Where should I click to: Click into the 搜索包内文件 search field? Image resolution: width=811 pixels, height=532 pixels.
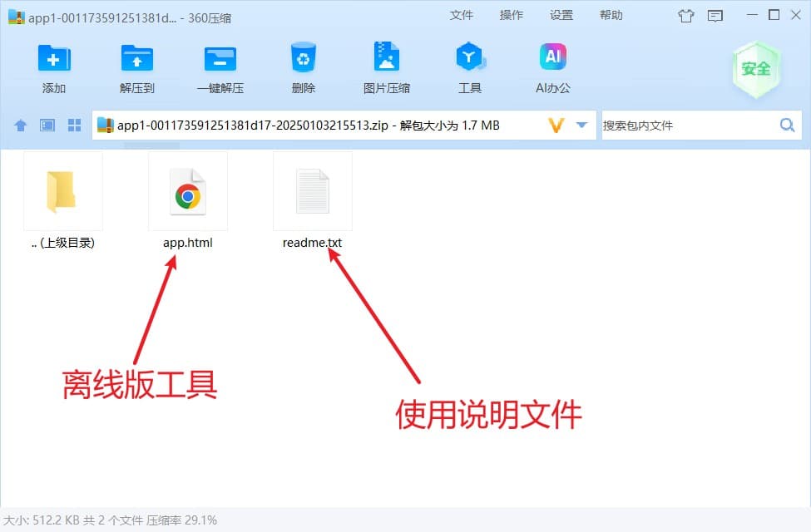(690, 126)
